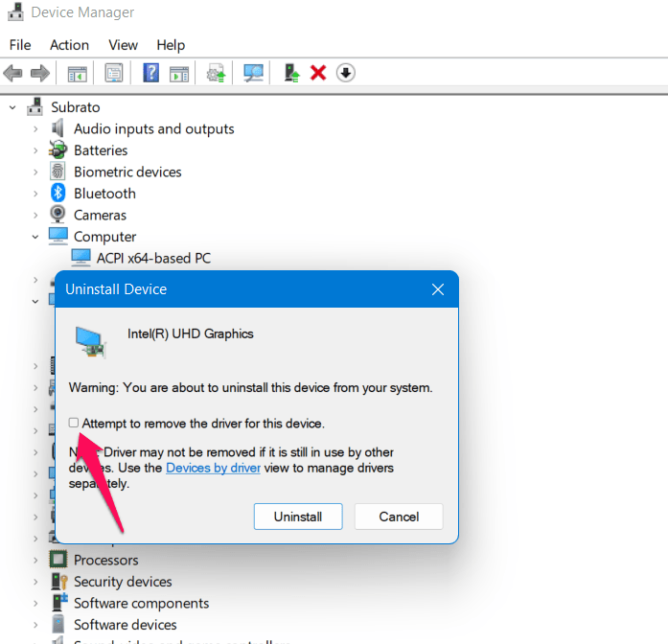Open the Action menu
The image size is (668, 644).
click(x=69, y=45)
